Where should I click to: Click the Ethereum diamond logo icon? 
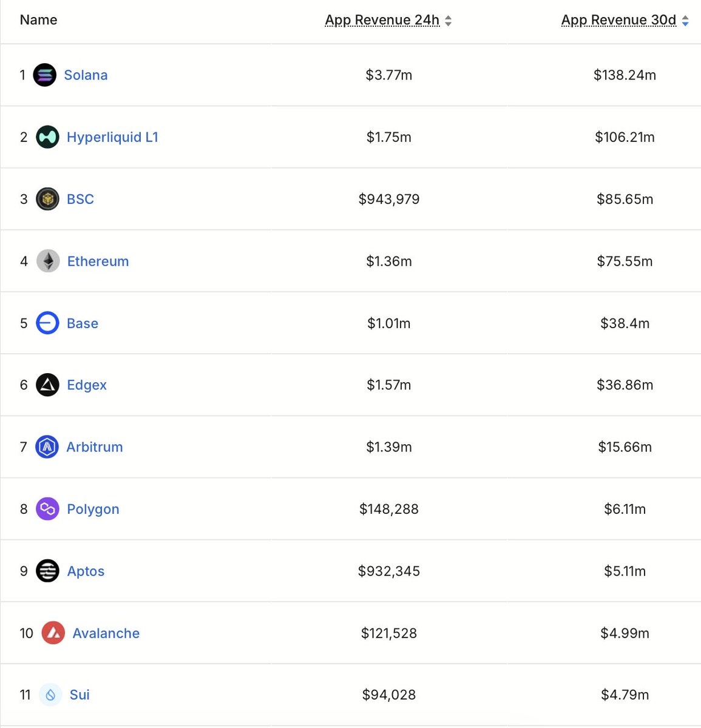click(48, 261)
